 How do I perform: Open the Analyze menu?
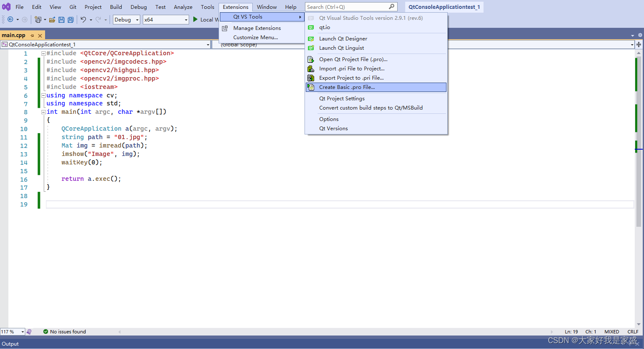(183, 7)
